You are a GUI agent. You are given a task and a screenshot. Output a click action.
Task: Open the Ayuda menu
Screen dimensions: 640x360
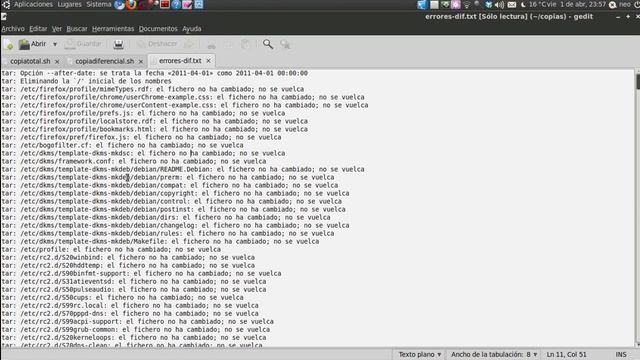click(x=191, y=29)
